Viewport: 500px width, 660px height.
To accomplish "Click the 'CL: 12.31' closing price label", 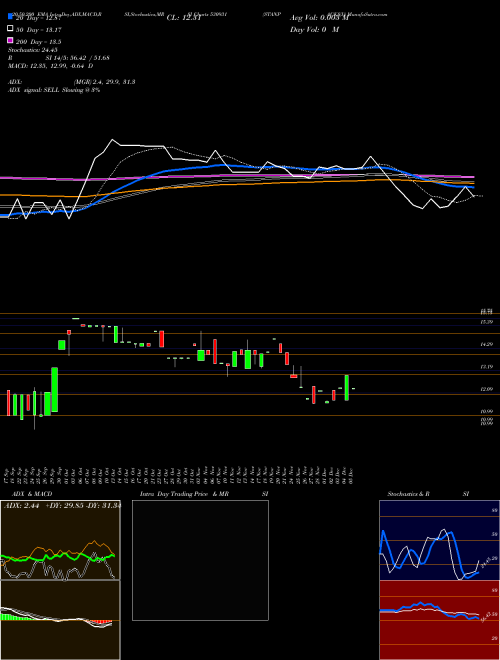I will coord(184,18).
